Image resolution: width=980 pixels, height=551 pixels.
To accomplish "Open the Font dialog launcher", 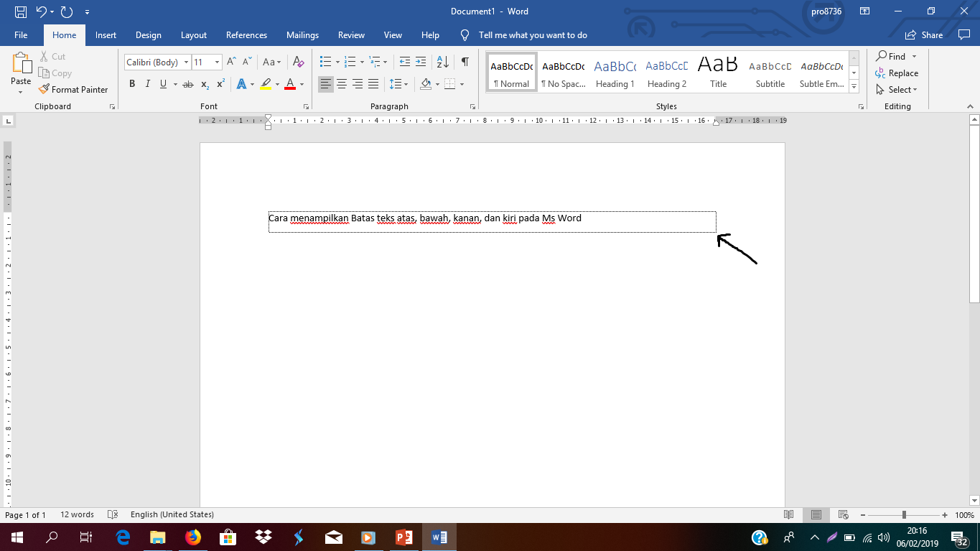I will coord(307,106).
